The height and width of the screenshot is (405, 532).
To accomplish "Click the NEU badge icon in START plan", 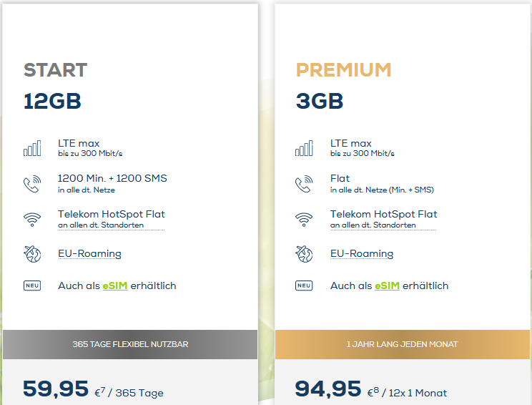I will coord(32,286).
